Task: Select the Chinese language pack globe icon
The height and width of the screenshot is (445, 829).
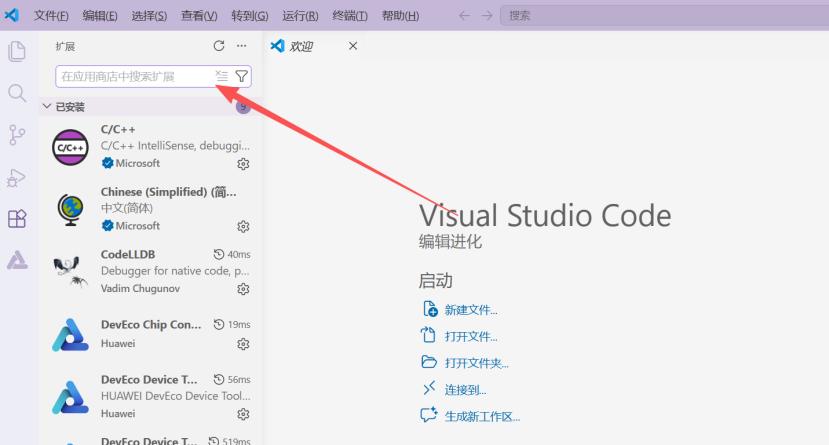Action: [70, 209]
